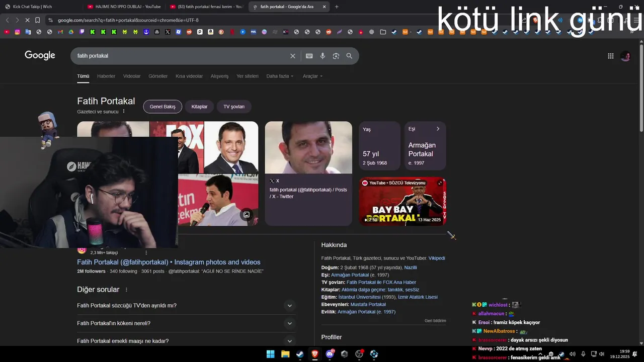This screenshot has width=644, height=362.
Task: Open X (Twitter) bookmark icon
Action: coord(168,32)
